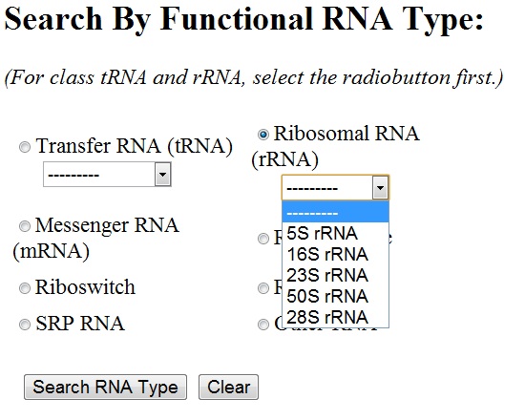
Task: Select the Messenger RNA (mRNA) radio button
Action: click(x=25, y=225)
